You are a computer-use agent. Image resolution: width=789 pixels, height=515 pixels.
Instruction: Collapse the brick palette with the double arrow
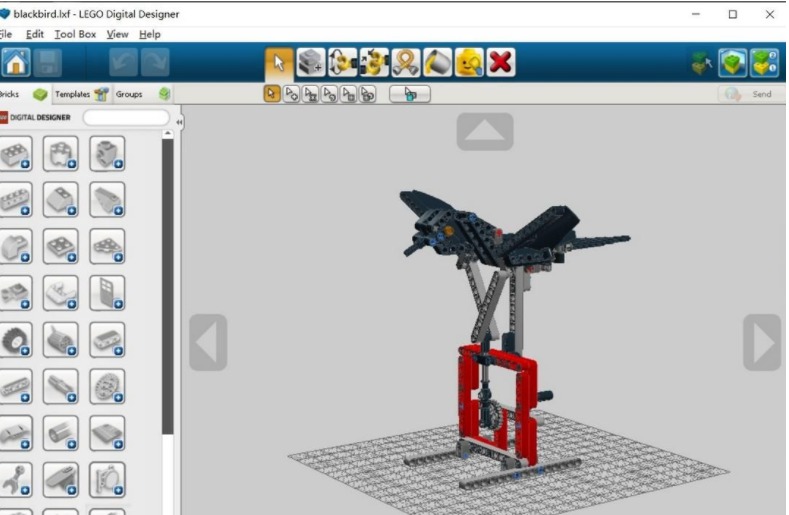click(179, 121)
